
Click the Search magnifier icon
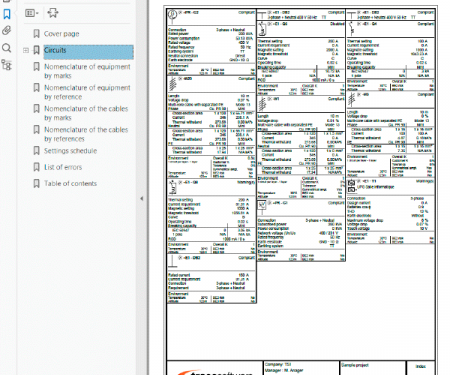point(7,48)
